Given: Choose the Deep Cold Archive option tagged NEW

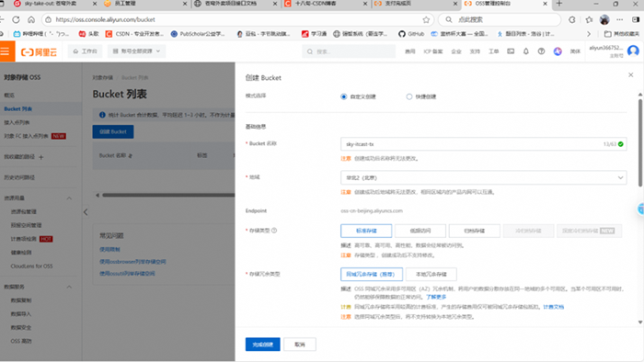Looking at the screenshot, I should (589, 231).
